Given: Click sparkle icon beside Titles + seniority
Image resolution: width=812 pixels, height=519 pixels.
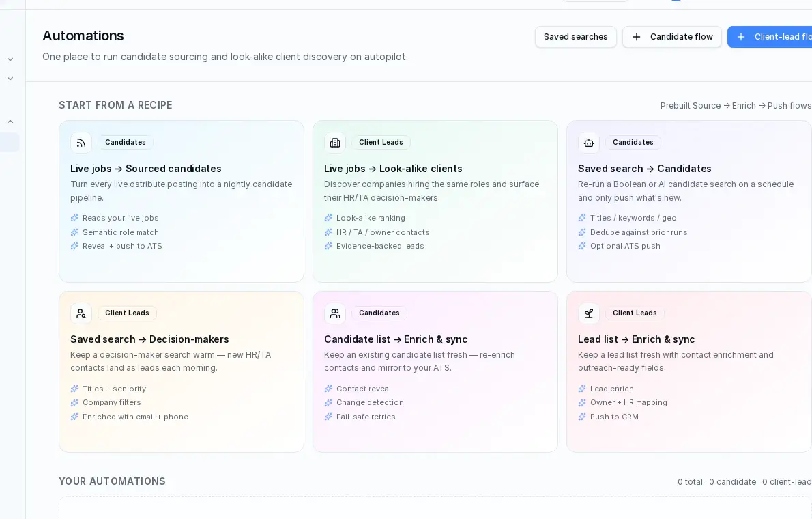Looking at the screenshot, I should pos(74,389).
